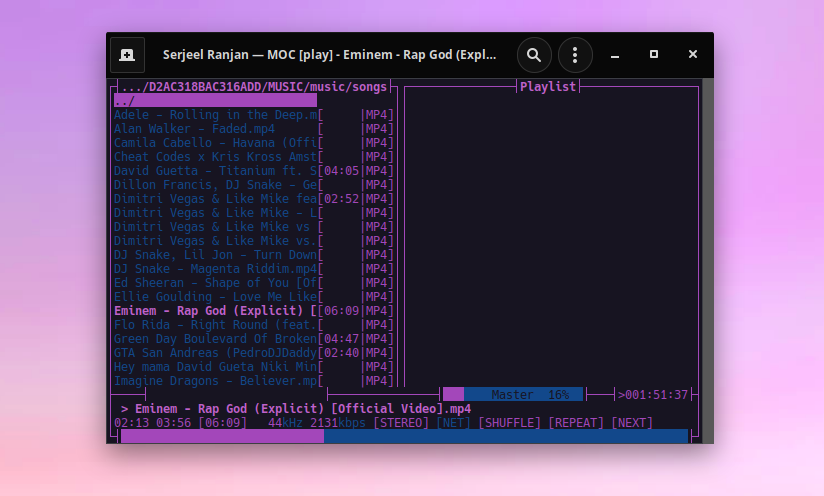The image size is (824, 496).
Task: Adjust the Master volume bar
Action: pos(513,395)
